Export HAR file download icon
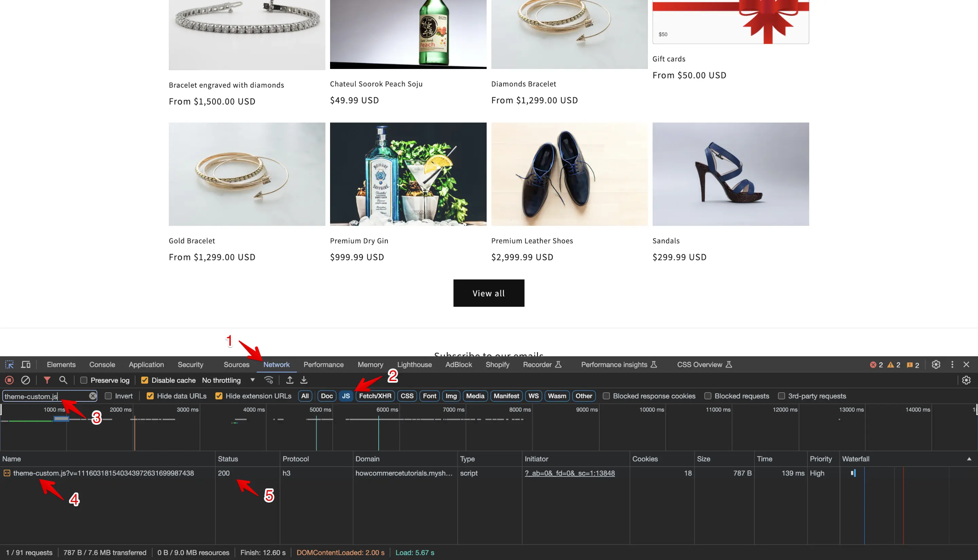 pyautogui.click(x=304, y=380)
